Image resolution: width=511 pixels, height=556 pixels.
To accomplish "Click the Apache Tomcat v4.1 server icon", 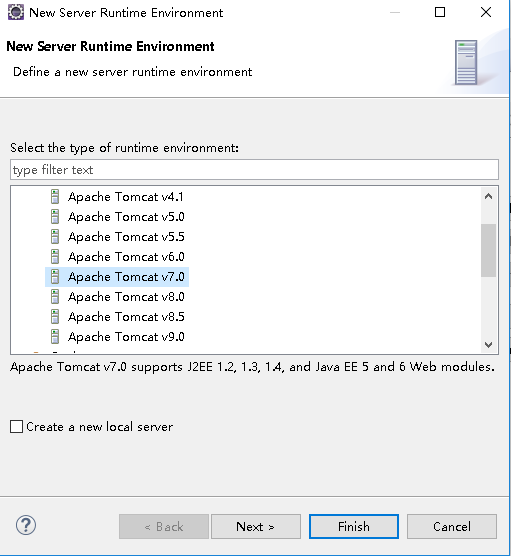I will 55,197.
